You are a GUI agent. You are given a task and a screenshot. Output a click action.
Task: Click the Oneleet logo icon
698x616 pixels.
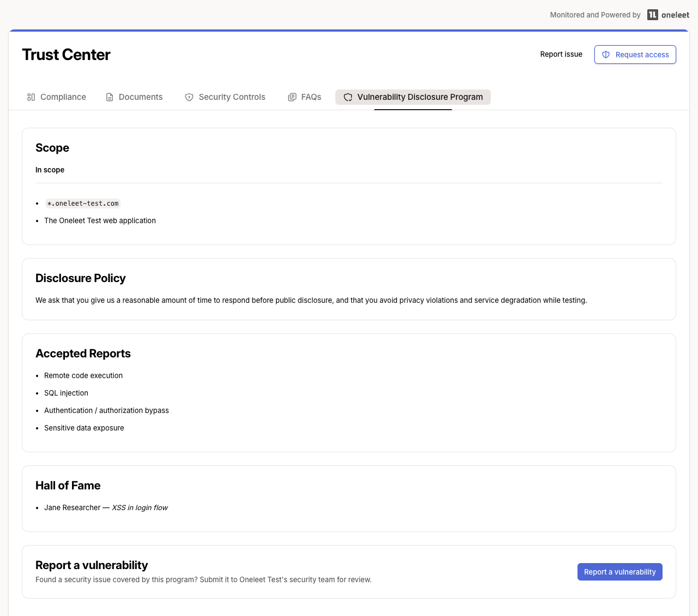(x=653, y=15)
